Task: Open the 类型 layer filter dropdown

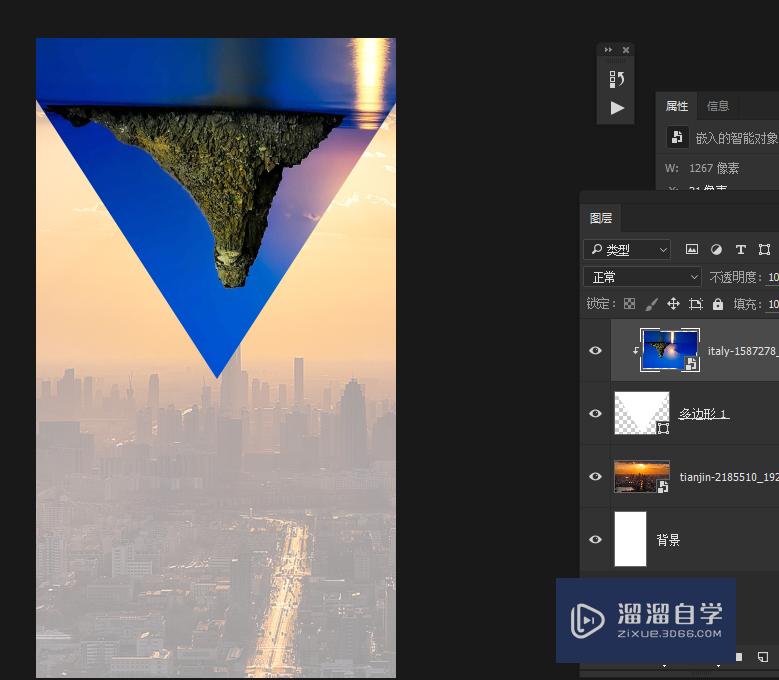Action: tap(627, 249)
